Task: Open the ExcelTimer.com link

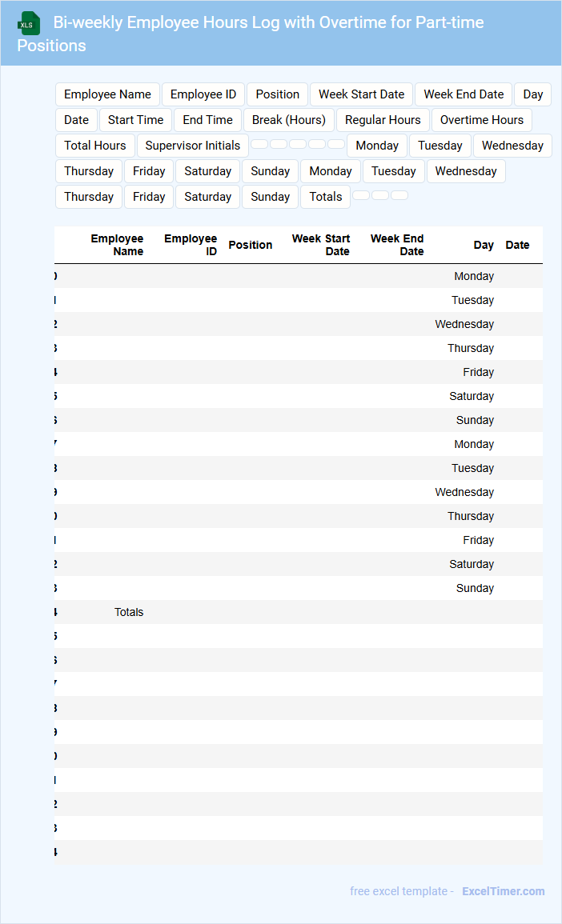Action: pyautogui.click(x=503, y=891)
